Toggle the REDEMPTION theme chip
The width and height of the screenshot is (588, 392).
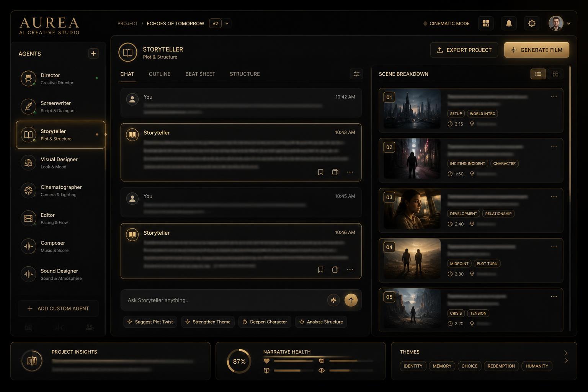(x=501, y=366)
